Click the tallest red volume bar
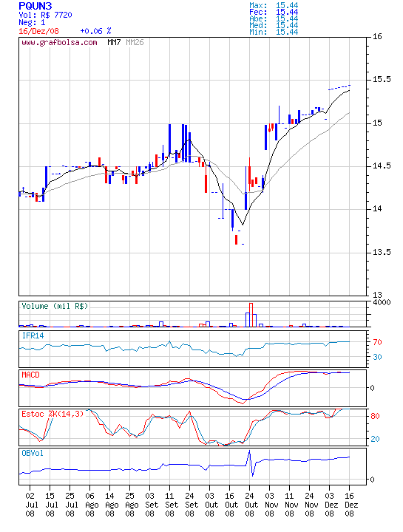 click(251, 315)
